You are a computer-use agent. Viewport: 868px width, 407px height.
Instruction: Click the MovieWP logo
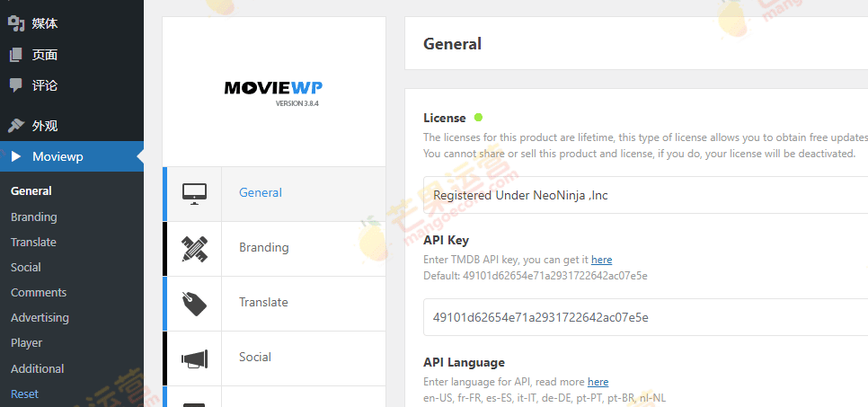[273, 88]
